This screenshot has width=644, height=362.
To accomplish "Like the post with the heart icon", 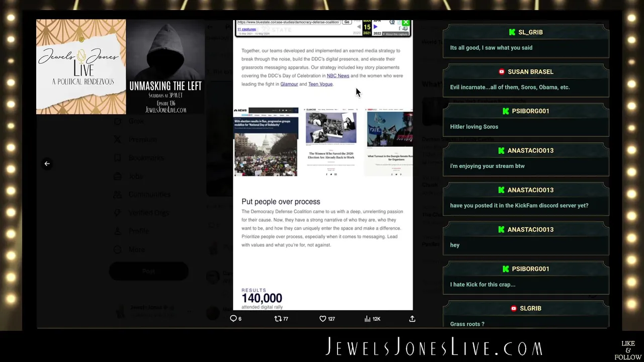I will [323, 319].
